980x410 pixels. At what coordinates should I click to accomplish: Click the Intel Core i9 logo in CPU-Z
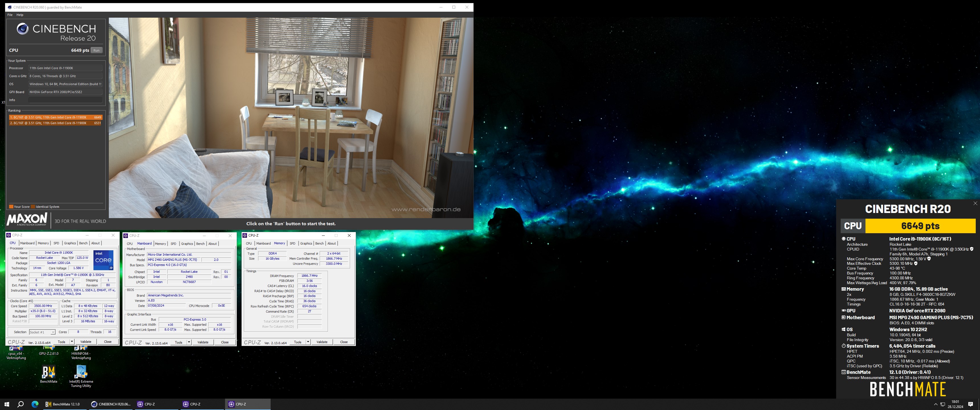point(103,260)
